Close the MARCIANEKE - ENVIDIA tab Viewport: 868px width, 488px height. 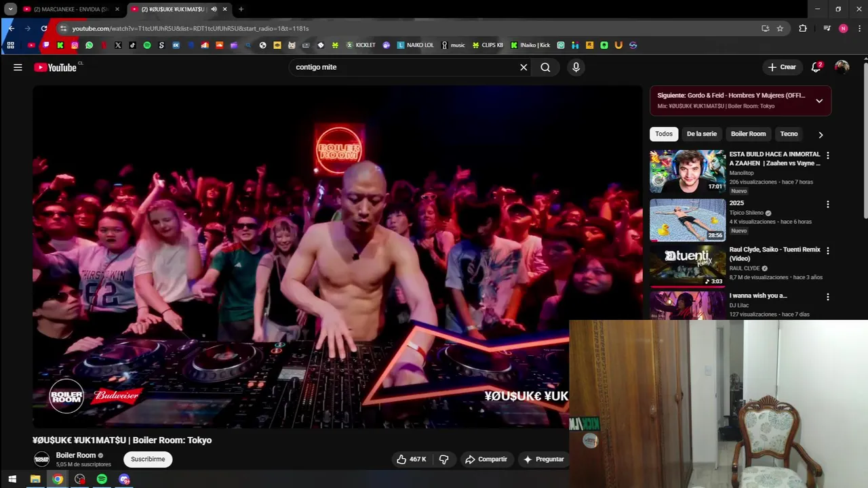click(x=117, y=9)
